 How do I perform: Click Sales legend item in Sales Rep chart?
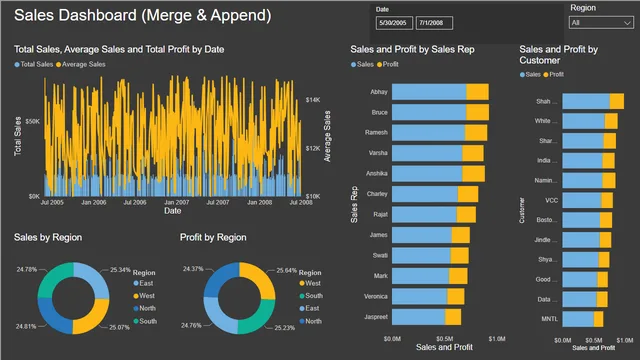click(x=362, y=64)
